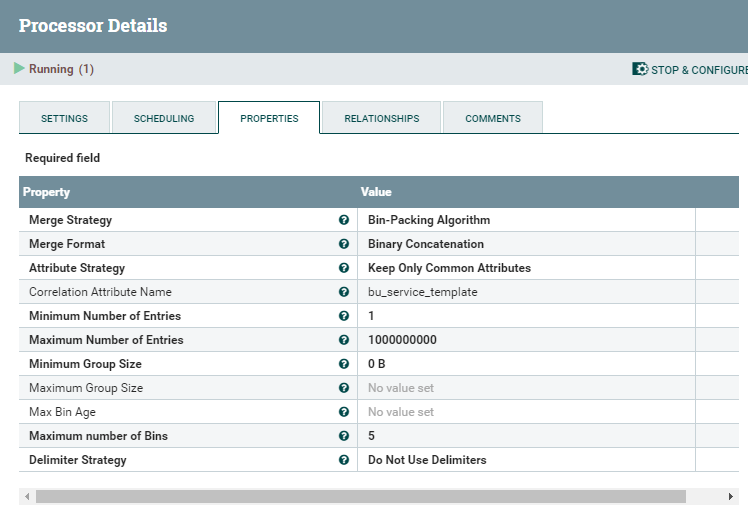Click help icon for Attribute Strategy
Screen dimensions: 748x522
click(x=344, y=268)
